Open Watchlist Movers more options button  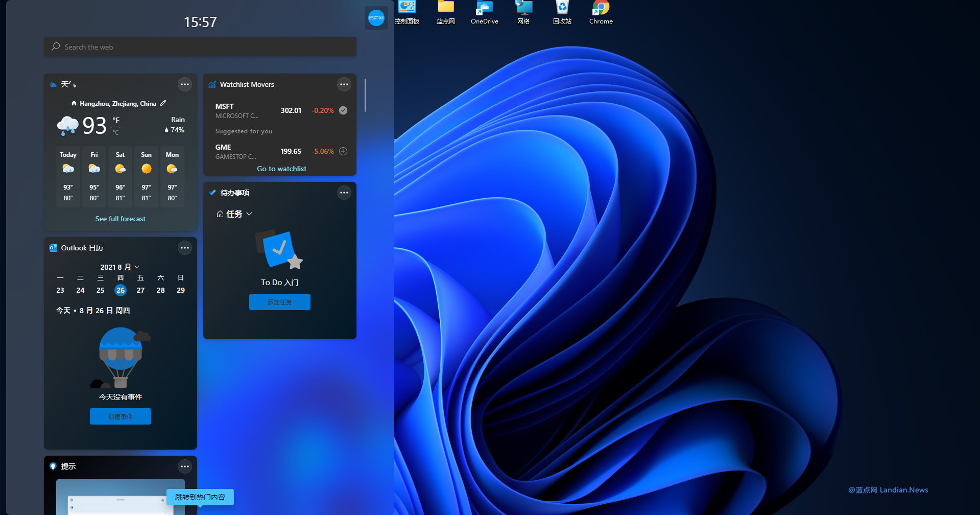click(x=344, y=84)
